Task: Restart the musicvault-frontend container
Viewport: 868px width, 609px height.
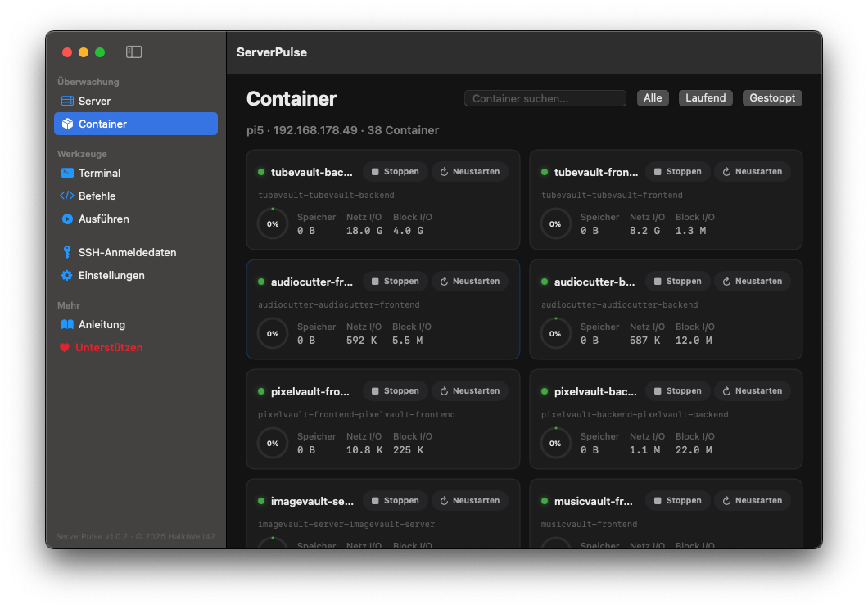Action: point(753,501)
